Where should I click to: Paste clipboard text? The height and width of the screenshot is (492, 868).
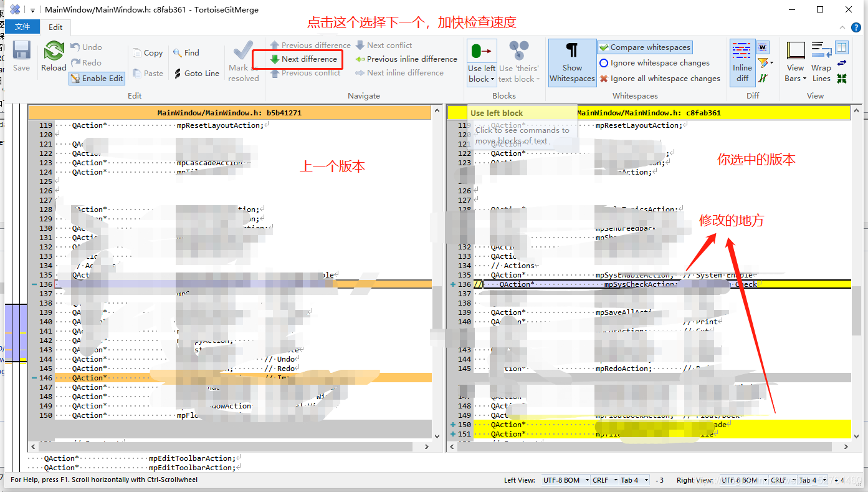point(148,73)
